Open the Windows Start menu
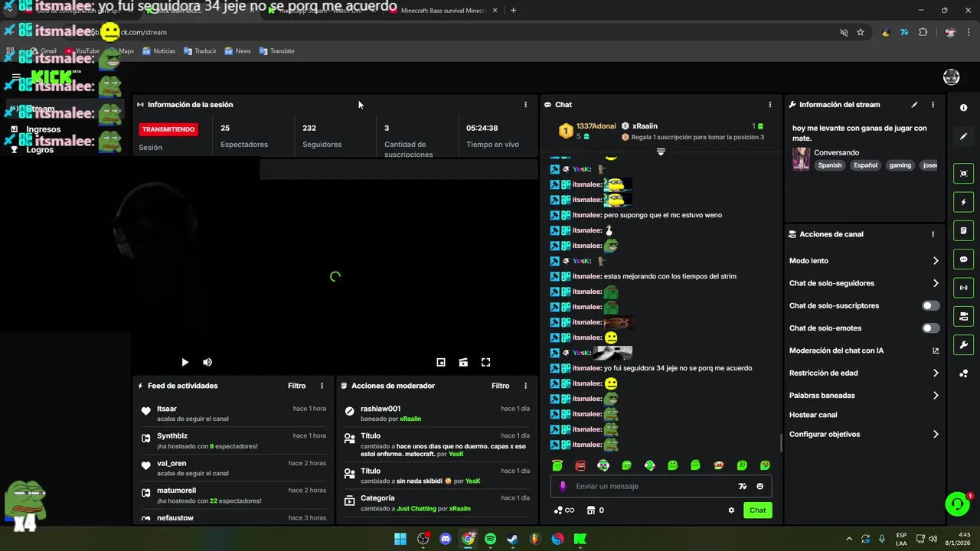 pos(400,539)
